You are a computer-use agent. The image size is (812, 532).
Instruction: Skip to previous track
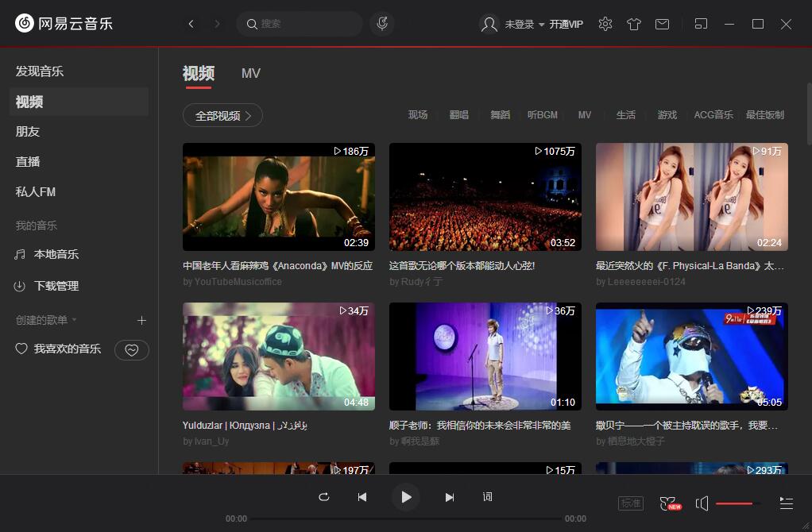point(362,497)
